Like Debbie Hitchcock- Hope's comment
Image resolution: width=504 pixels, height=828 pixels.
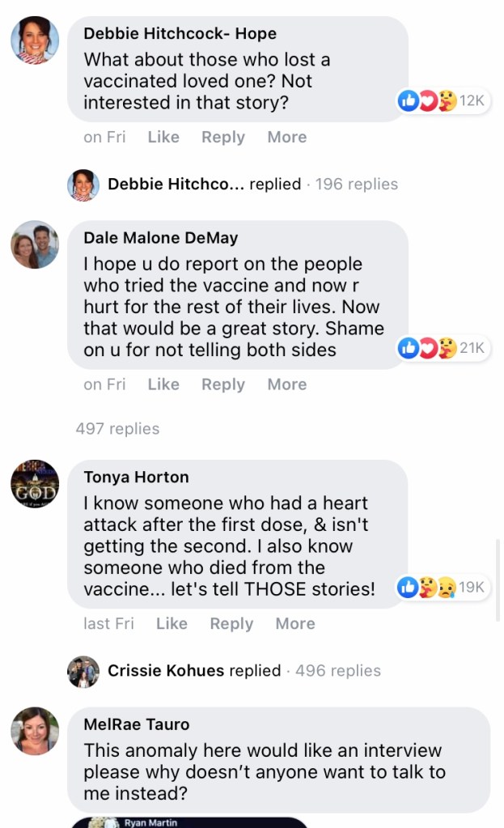point(163,137)
